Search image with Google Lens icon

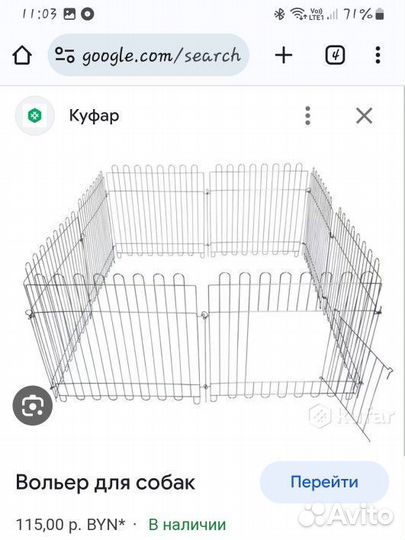tap(33, 405)
